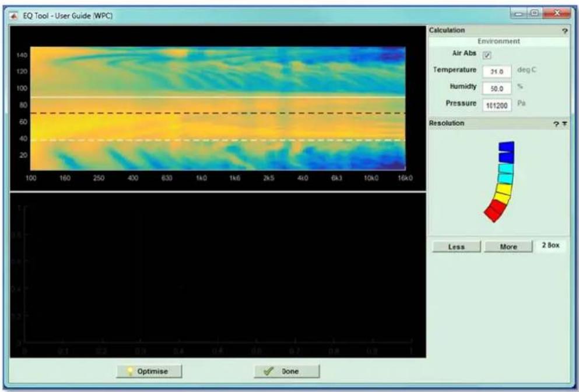Edit the Temperature input field
Image resolution: width=579 pixels, height=392 pixels.
click(x=497, y=72)
